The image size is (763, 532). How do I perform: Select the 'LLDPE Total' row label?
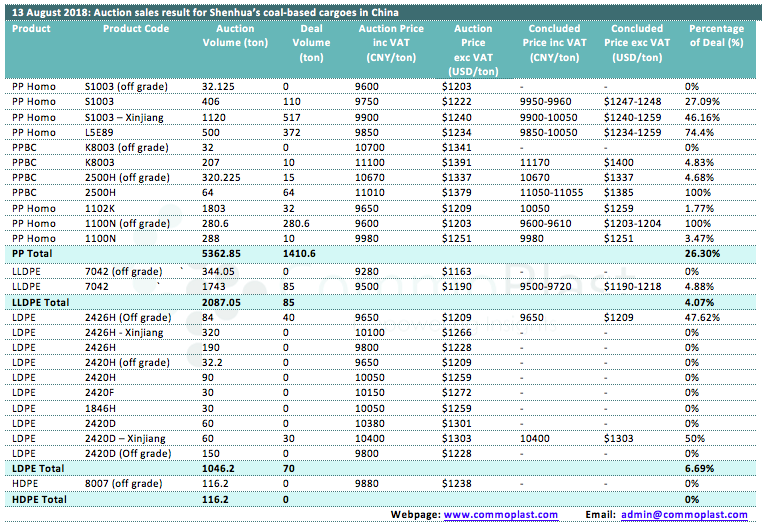(40, 301)
